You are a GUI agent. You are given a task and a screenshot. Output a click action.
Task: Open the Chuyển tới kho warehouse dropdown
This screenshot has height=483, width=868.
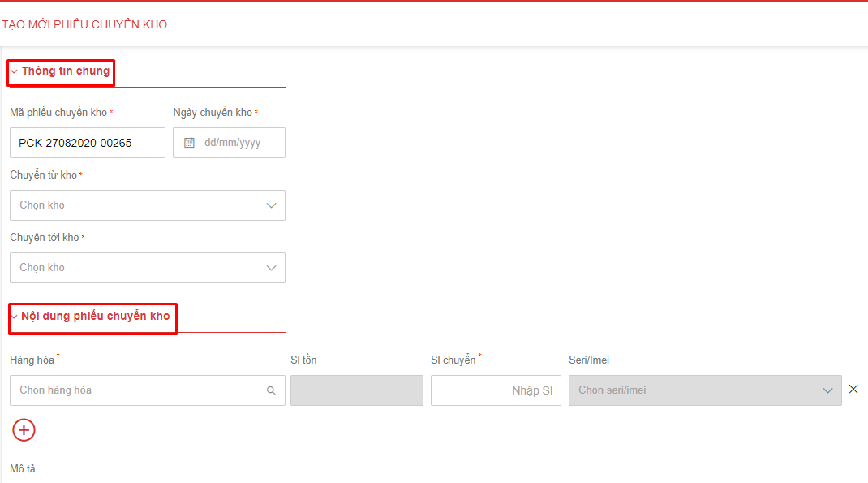tap(138, 268)
